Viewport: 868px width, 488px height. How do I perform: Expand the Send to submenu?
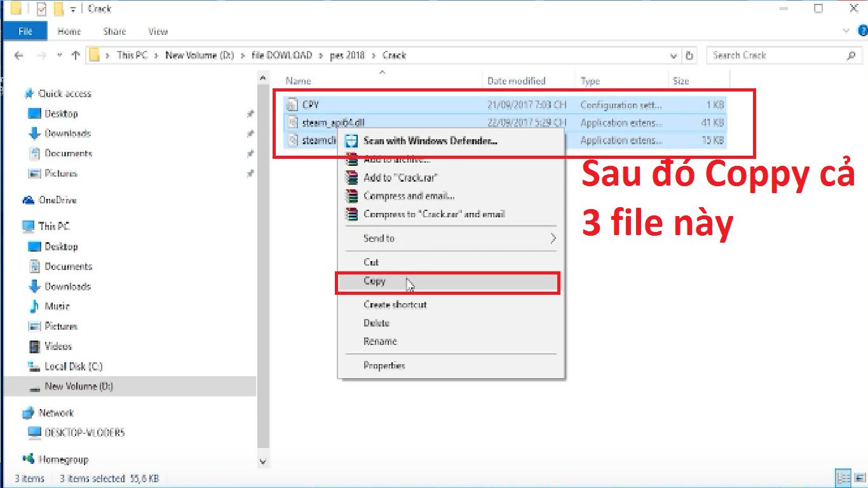[x=552, y=238]
